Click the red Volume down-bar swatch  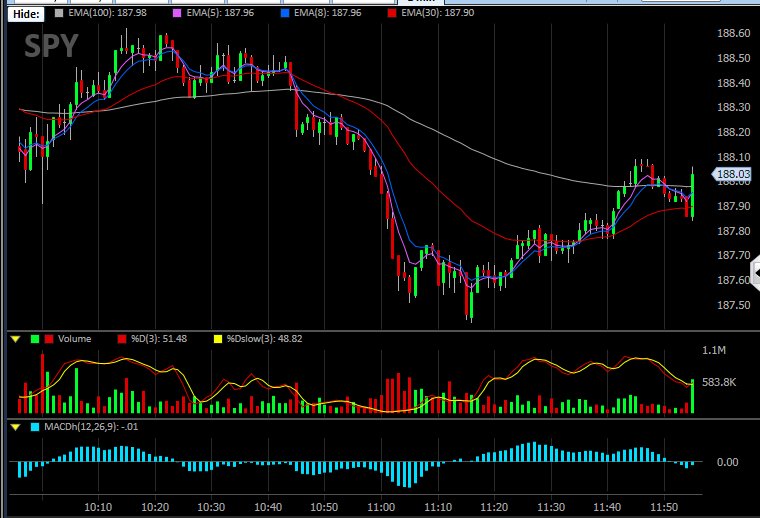click(x=49, y=339)
